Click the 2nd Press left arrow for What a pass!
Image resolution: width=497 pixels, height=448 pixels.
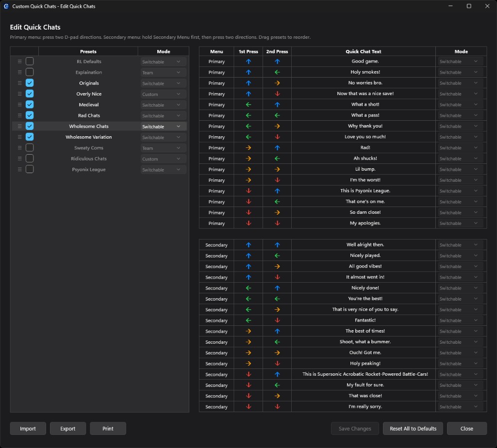277,115
